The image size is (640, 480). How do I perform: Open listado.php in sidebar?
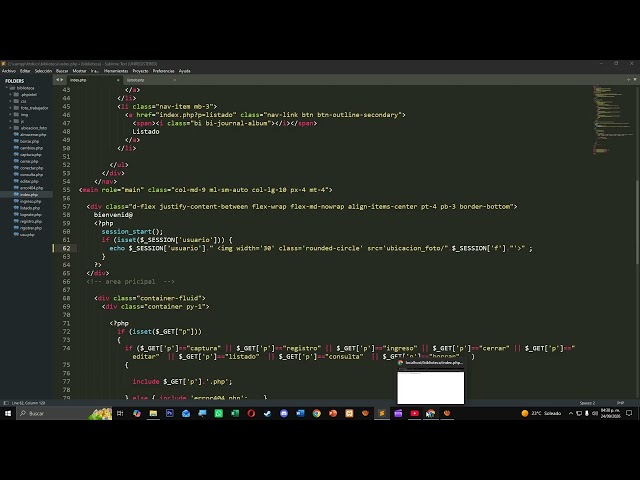pos(29,208)
